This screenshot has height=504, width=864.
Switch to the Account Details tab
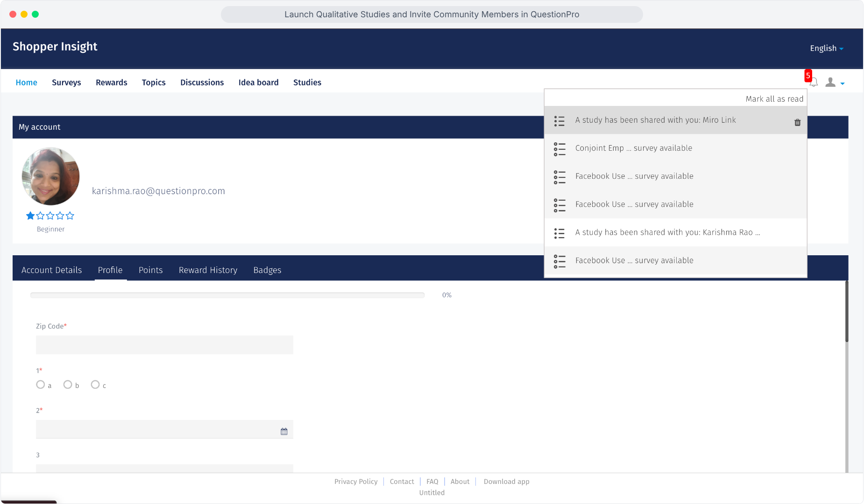[x=52, y=270]
